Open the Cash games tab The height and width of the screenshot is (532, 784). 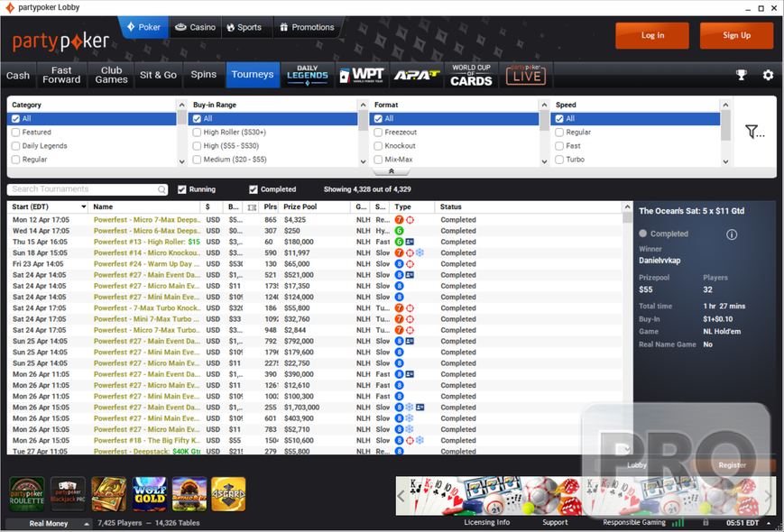(18, 76)
